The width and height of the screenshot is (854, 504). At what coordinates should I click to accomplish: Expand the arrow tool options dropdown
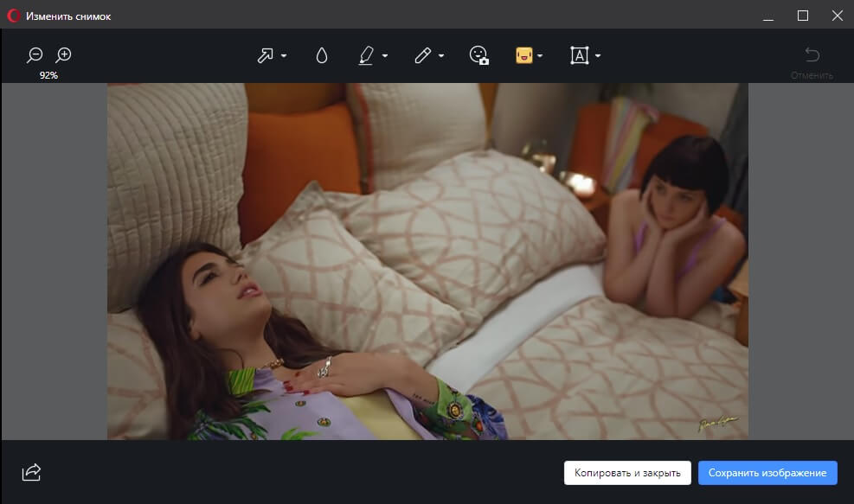point(284,56)
